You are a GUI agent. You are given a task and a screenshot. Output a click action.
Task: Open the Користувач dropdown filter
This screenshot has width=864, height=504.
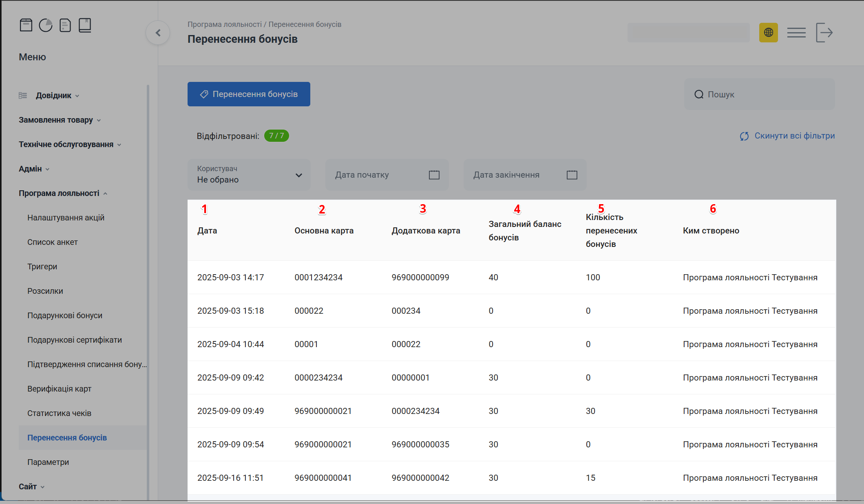click(249, 175)
